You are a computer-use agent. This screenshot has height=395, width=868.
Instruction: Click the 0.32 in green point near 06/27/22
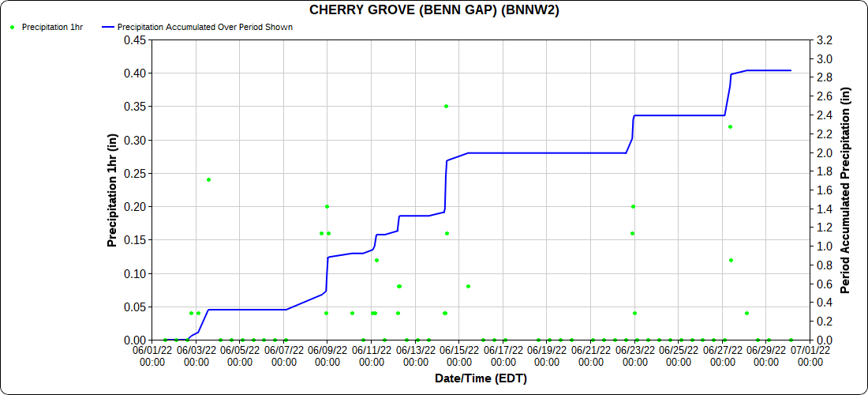(730, 126)
